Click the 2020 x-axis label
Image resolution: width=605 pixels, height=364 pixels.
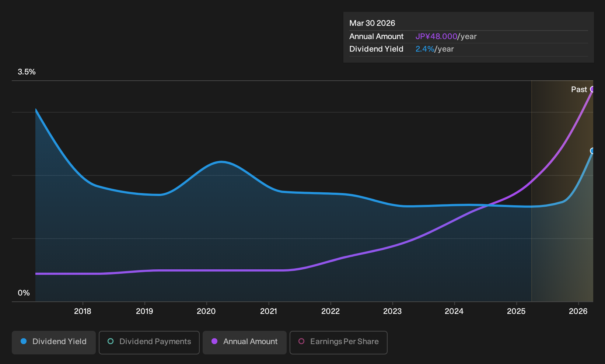coord(206,311)
